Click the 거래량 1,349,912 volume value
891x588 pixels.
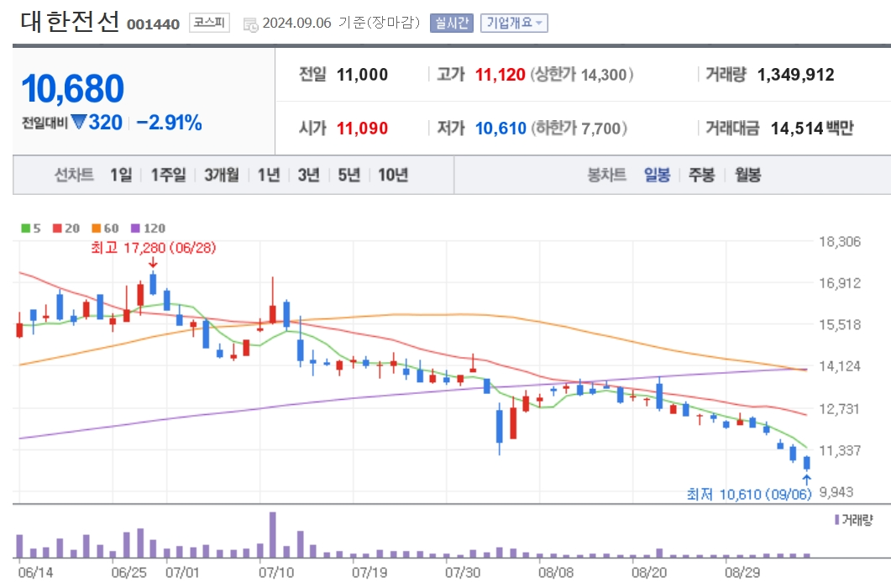(795, 75)
